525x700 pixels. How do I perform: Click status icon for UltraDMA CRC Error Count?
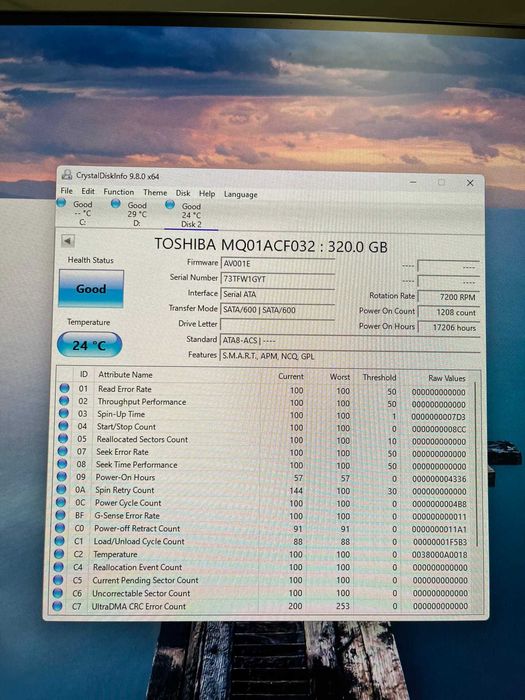57,606
